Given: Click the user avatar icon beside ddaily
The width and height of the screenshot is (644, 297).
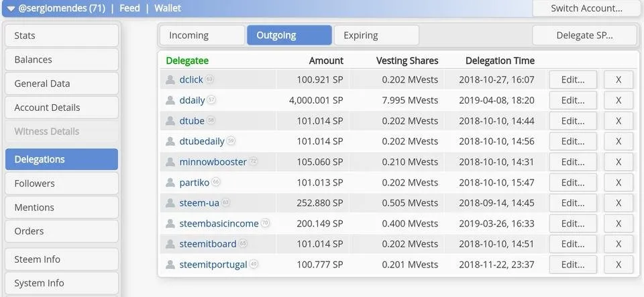Looking at the screenshot, I should click(170, 100).
